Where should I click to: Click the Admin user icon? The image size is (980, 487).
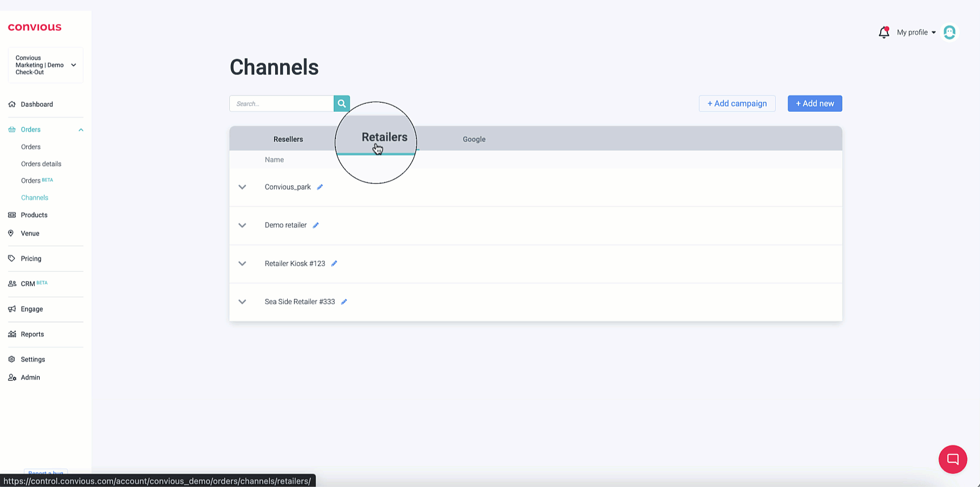click(x=12, y=377)
